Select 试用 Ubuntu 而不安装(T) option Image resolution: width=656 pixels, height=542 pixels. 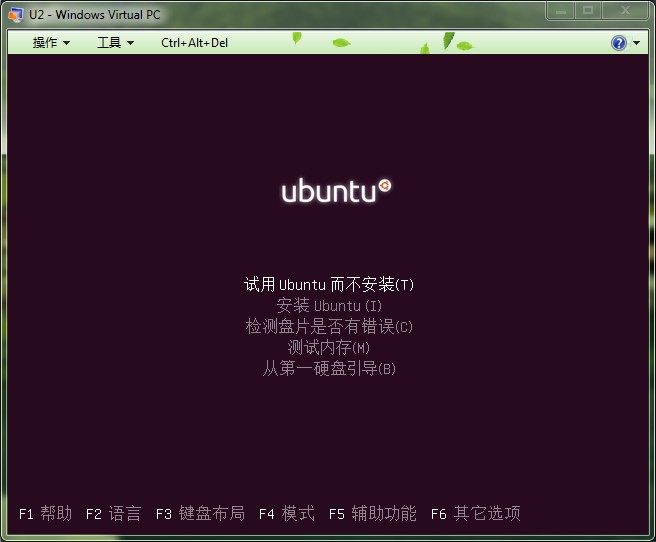[329, 284]
